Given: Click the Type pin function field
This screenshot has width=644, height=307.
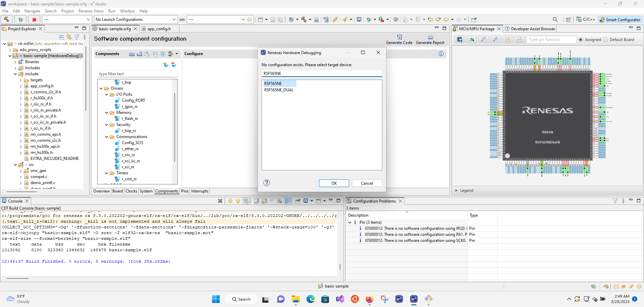Looking at the screenshot, I should 552,40.
